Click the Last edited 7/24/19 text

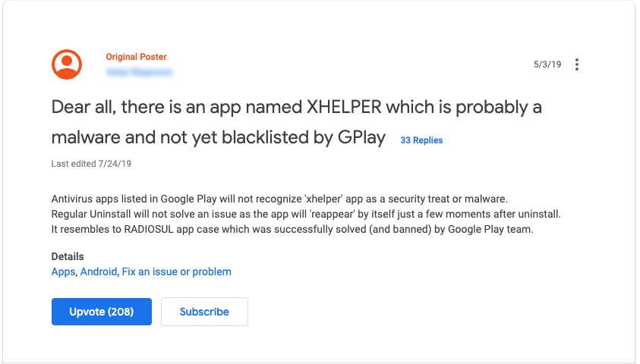pyautogui.click(x=90, y=164)
